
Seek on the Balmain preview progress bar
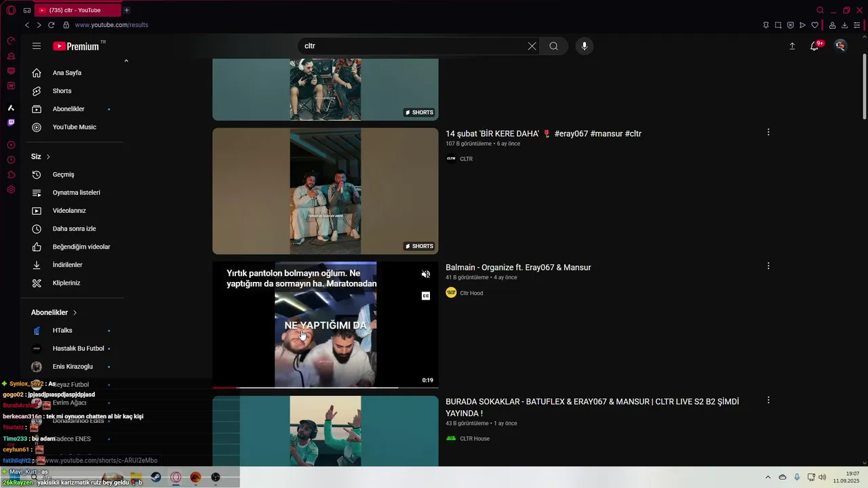(325, 388)
